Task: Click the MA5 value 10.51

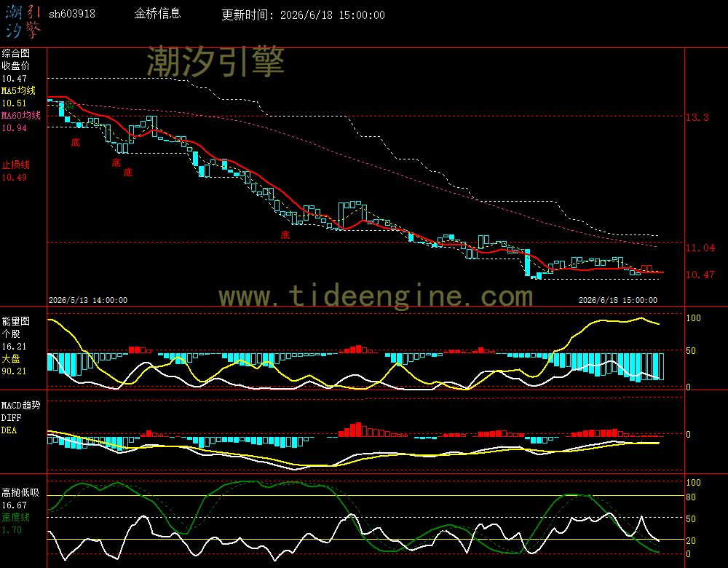Action: tap(15, 103)
